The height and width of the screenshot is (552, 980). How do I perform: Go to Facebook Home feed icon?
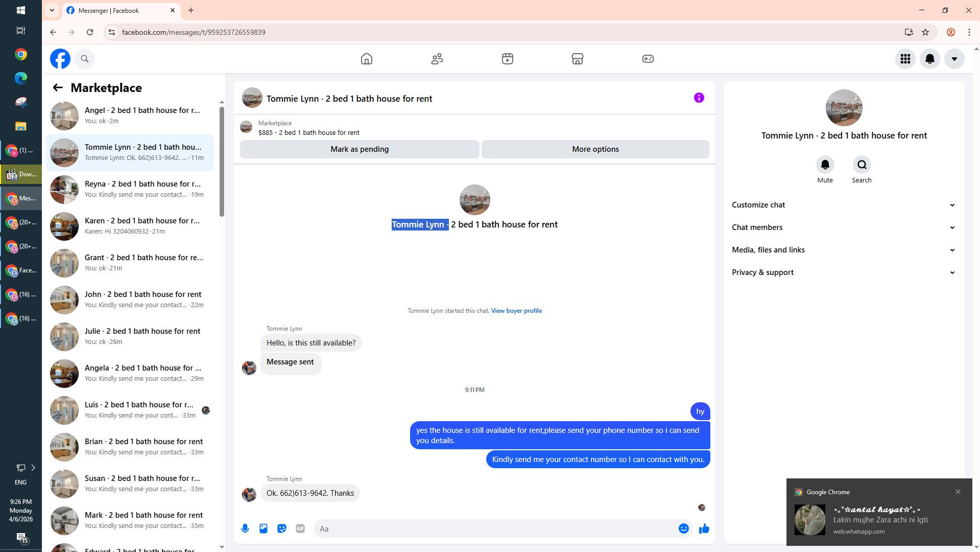click(x=367, y=59)
